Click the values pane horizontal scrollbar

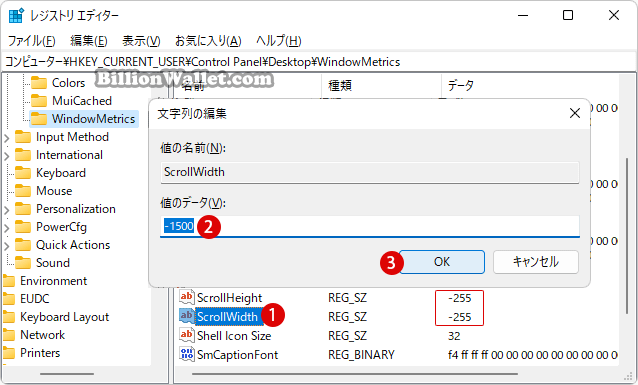355,374
